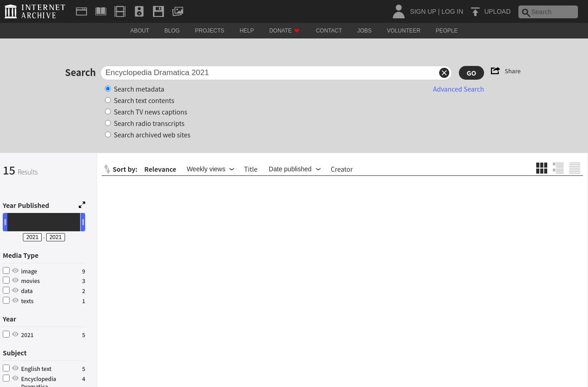This screenshot has height=387, width=588.
Task: Show only movies results eye icon
Action: [x=16, y=280]
